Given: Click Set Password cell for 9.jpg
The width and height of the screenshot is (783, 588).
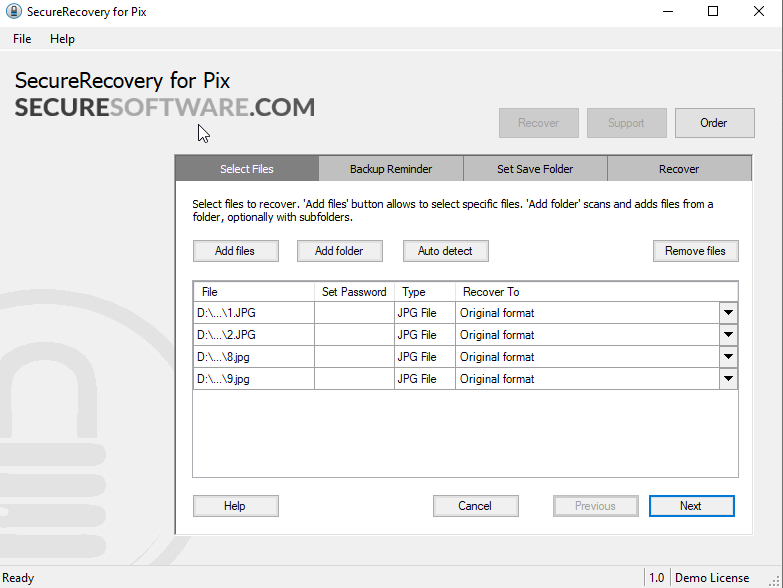Looking at the screenshot, I should click(355, 379).
